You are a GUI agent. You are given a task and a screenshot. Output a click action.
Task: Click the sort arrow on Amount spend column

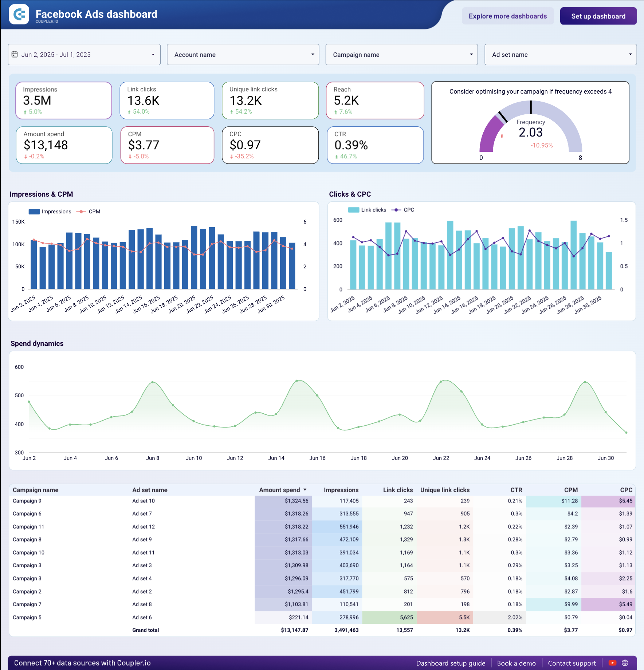[x=305, y=490]
